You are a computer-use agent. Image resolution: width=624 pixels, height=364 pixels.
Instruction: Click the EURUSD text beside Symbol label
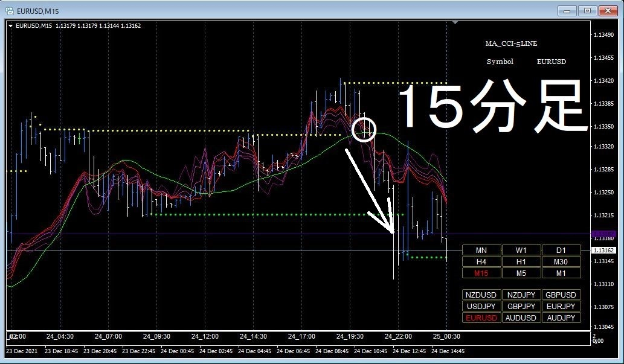[x=551, y=62]
